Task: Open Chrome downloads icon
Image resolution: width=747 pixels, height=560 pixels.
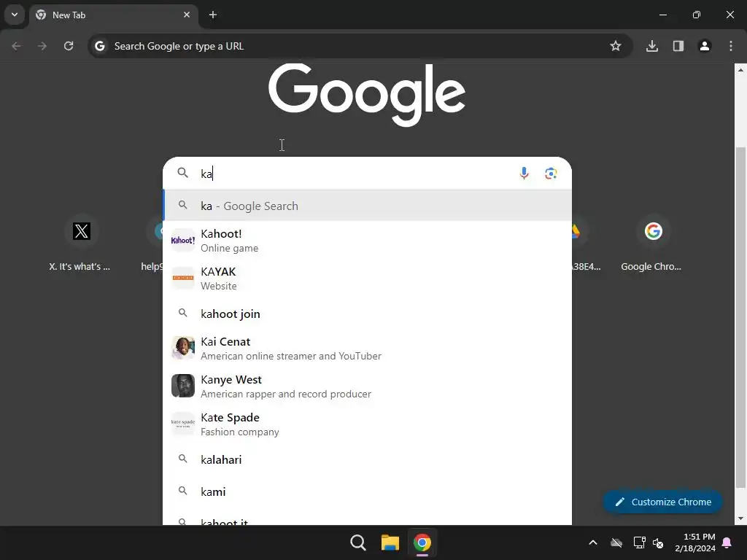Action: [x=651, y=46]
